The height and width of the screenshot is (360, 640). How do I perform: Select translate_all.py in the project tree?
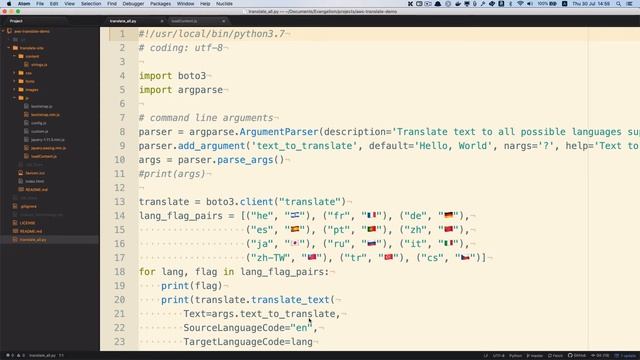coord(33,240)
